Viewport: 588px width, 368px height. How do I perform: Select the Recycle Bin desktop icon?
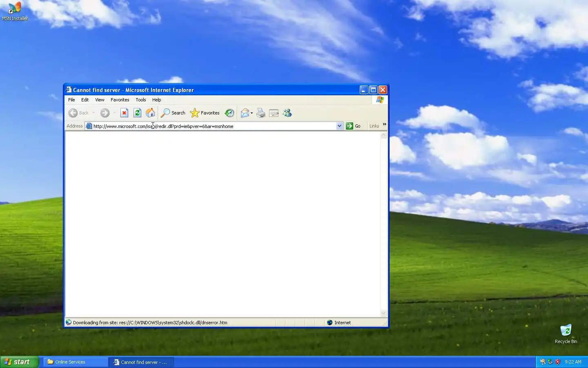point(566,334)
